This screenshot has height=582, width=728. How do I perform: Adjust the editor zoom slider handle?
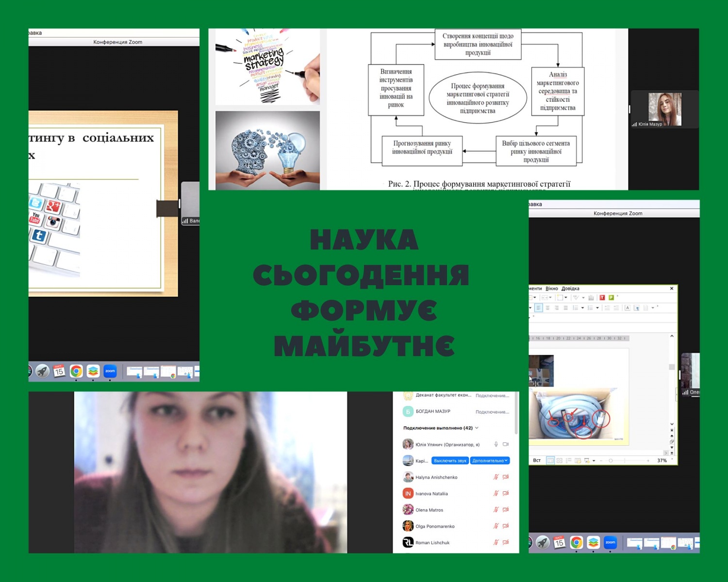611,460
